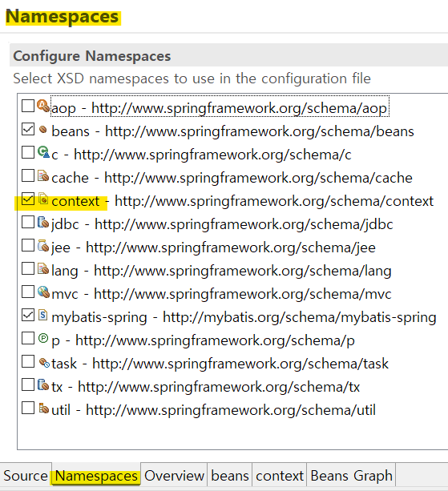448x491 pixels.
Task: Click the beans namespace bean icon
Action: click(43, 129)
